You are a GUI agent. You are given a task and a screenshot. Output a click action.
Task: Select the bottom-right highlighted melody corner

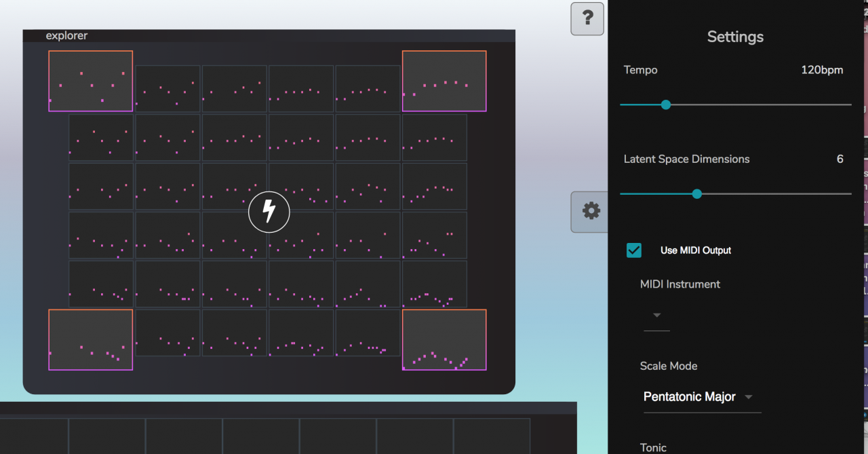click(x=444, y=339)
